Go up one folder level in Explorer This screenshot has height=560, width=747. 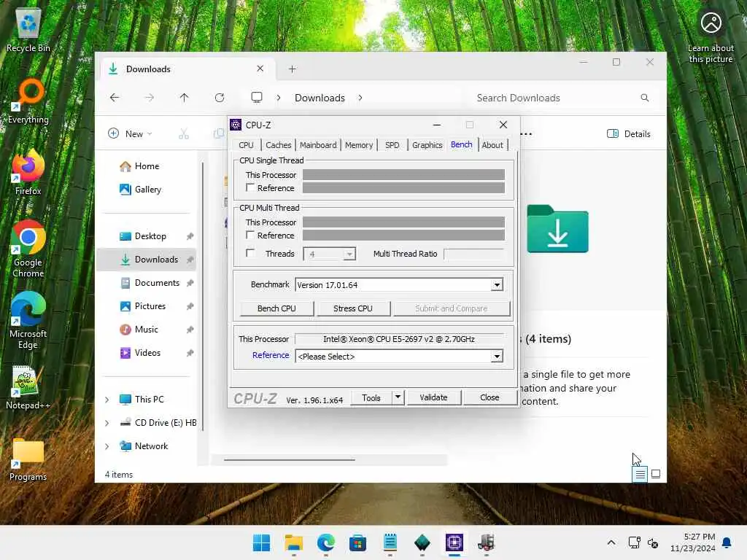(185, 98)
